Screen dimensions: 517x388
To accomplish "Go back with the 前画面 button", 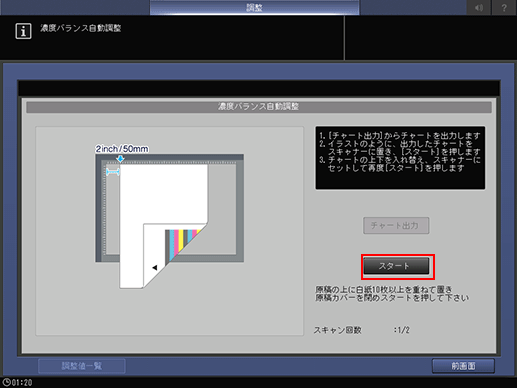I will tap(463, 366).
